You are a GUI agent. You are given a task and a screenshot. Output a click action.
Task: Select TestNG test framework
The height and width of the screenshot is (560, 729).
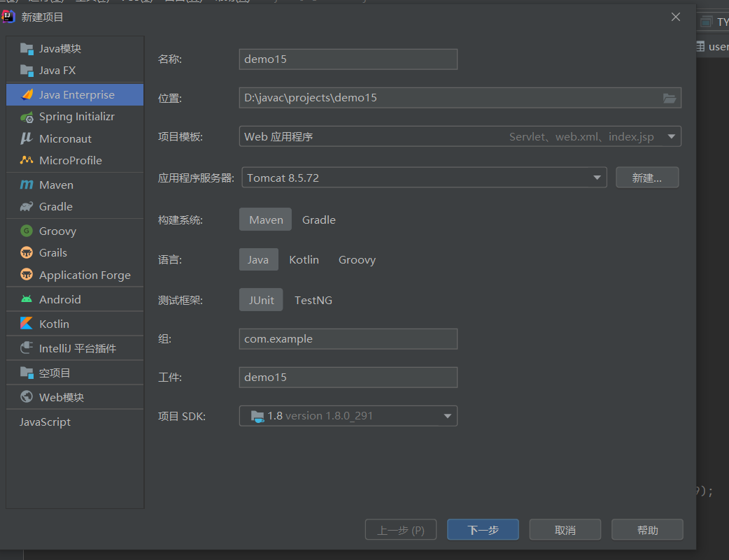[x=313, y=300]
